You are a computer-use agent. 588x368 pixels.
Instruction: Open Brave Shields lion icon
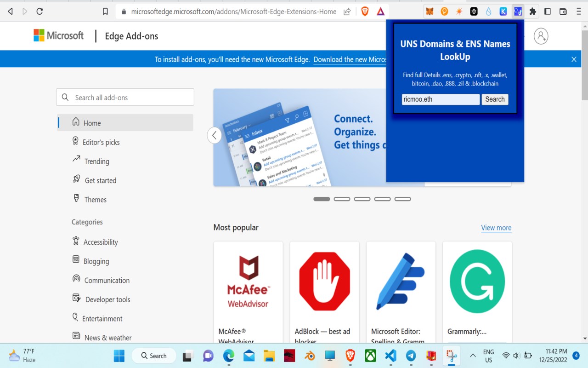pos(365,11)
